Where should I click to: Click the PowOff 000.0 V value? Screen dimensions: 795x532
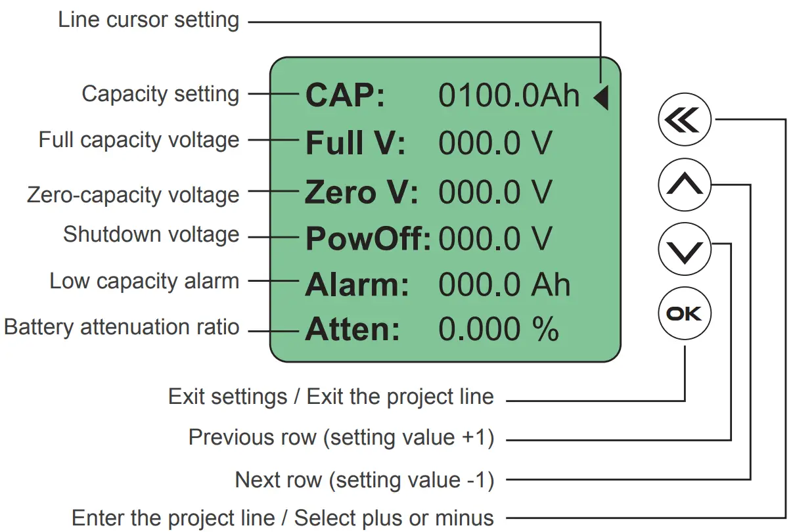coord(495,240)
